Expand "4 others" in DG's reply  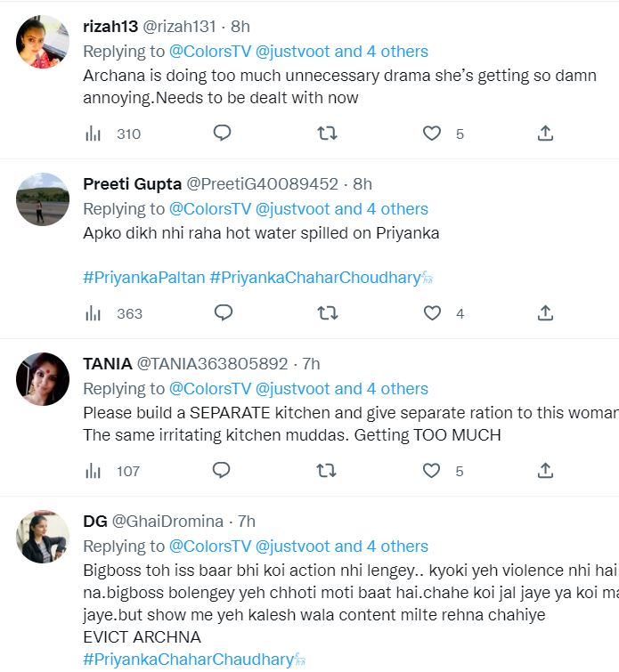pyautogui.click(x=396, y=547)
